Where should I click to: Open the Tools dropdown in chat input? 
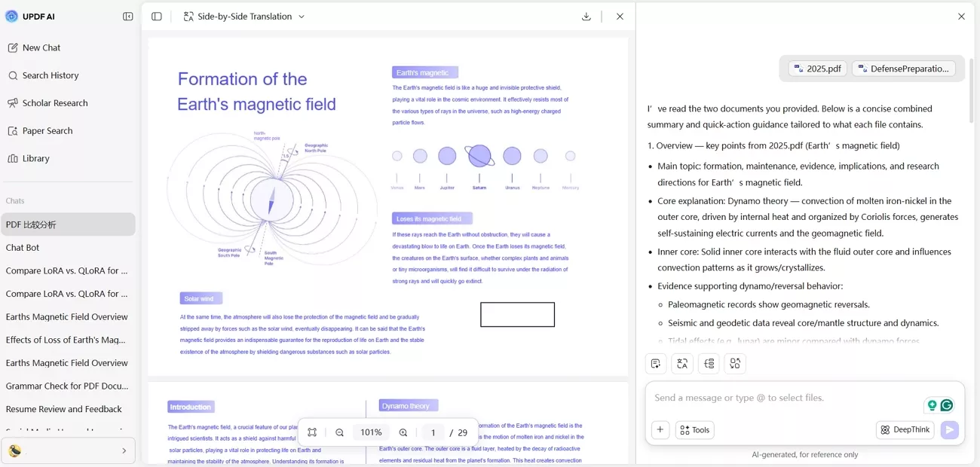click(694, 429)
